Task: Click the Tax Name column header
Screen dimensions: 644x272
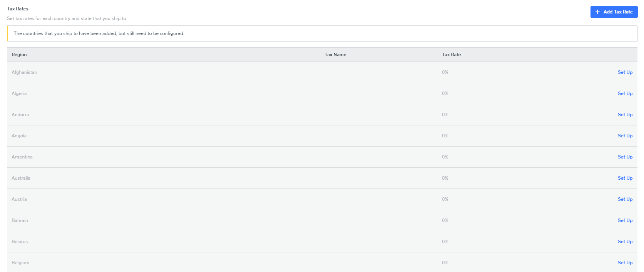Action: (335, 55)
